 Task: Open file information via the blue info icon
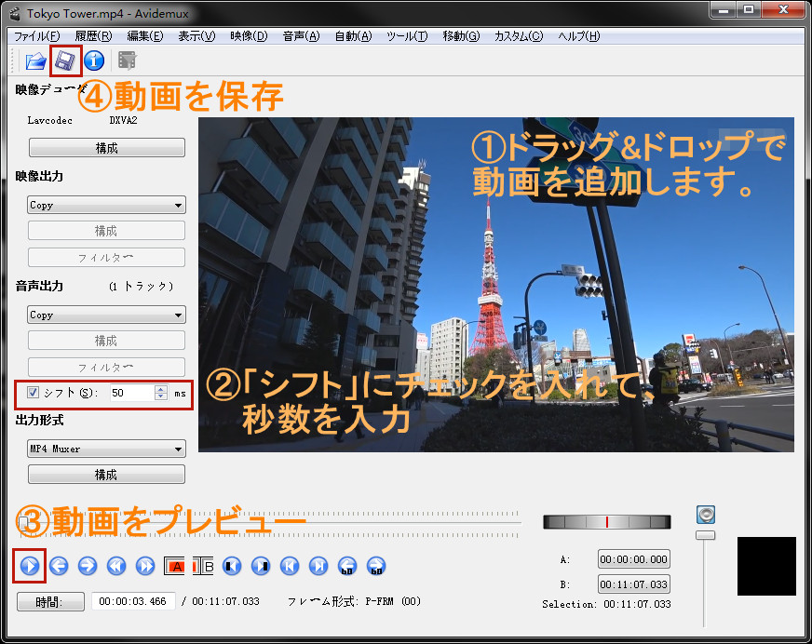pos(94,60)
